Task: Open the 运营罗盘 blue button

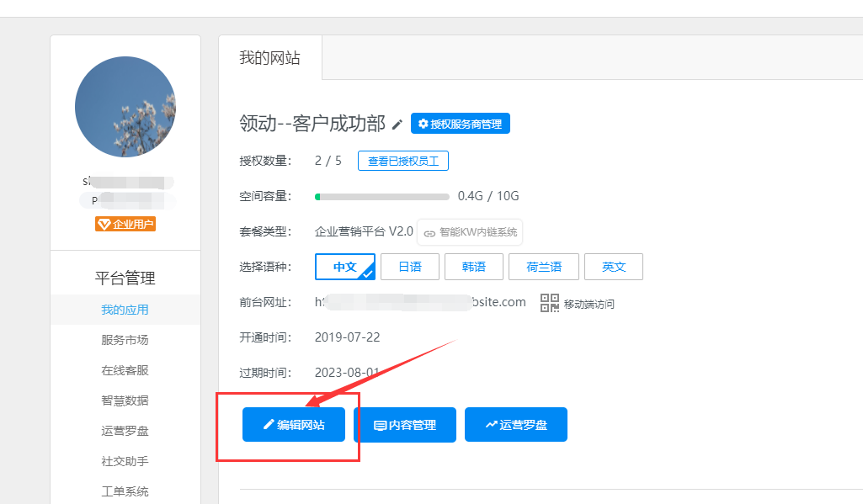Action: [516, 425]
